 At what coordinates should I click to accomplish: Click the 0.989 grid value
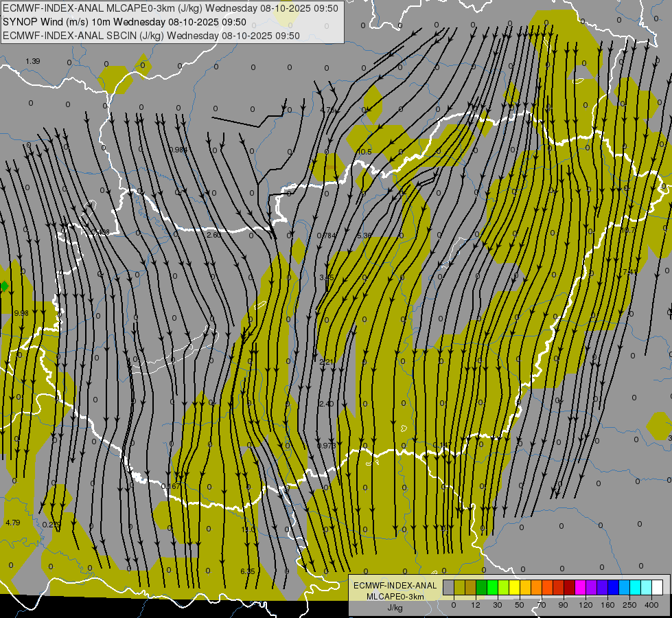click(178, 150)
